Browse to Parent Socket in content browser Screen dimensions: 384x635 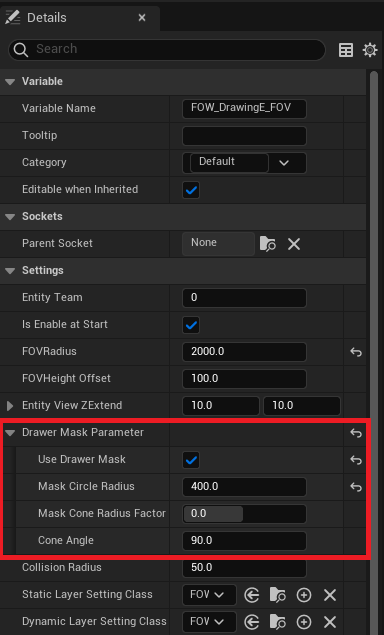(x=268, y=244)
